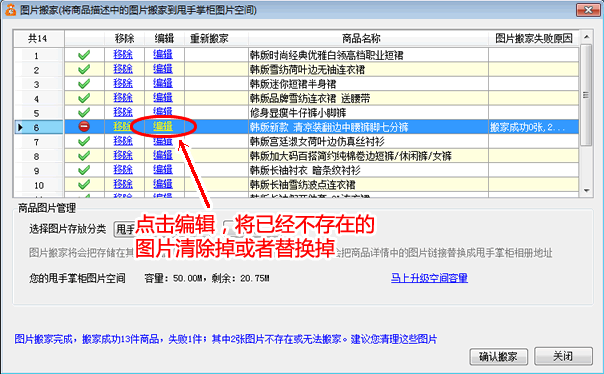Remove item 5 via 移除 link
604x374 pixels.
click(x=123, y=112)
